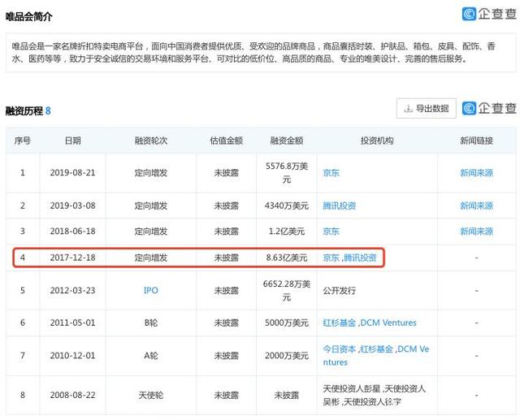Image resolution: width=520 pixels, height=420 pixels.
Task: Open 今日资本 link in the A轮 row
Action: pyautogui.click(x=340, y=349)
